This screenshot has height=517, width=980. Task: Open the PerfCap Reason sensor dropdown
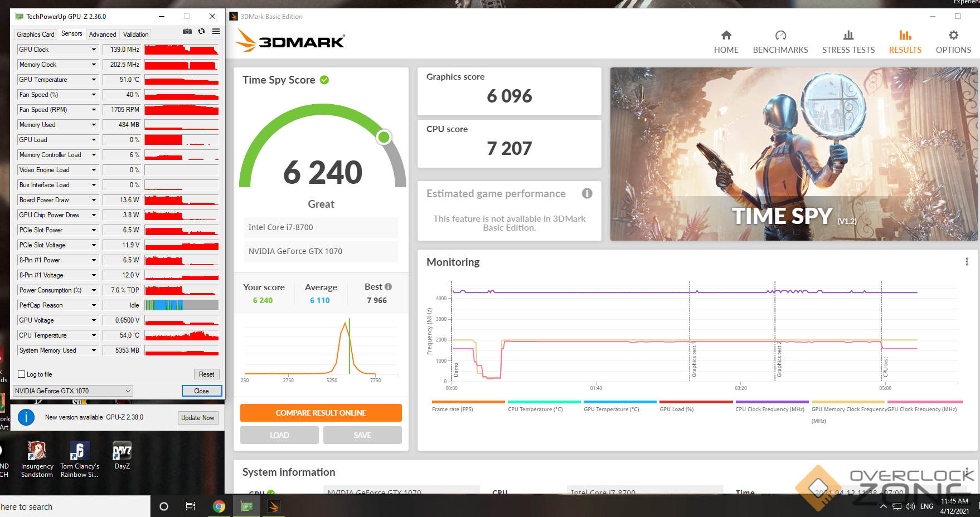pyautogui.click(x=94, y=305)
